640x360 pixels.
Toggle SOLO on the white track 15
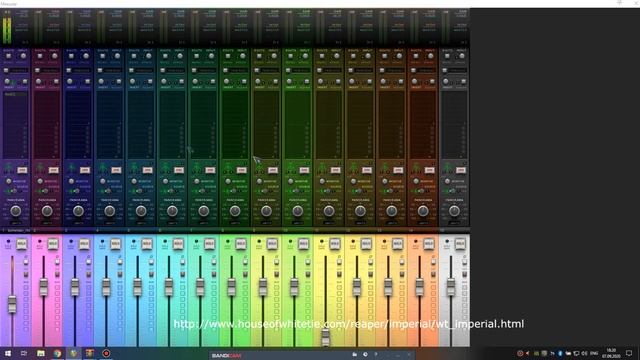[460, 244]
